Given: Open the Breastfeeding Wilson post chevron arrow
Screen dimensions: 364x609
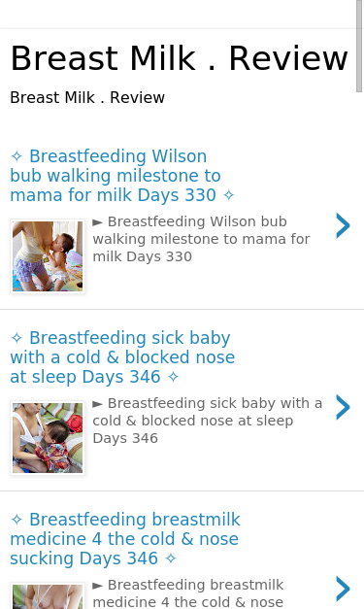Looking at the screenshot, I should click(343, 225).
